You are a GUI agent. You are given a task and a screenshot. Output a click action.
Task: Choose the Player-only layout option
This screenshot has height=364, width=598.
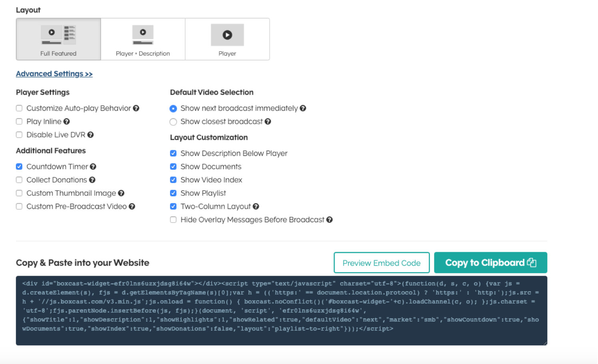click(x=227, y=39)
